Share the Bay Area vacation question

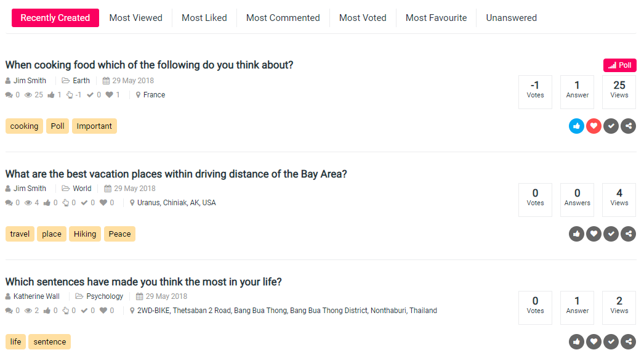628,234
